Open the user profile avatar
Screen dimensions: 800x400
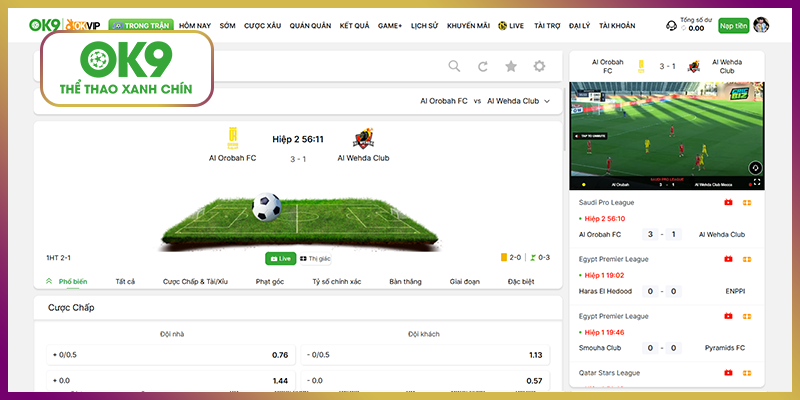(x=761, y=25)
